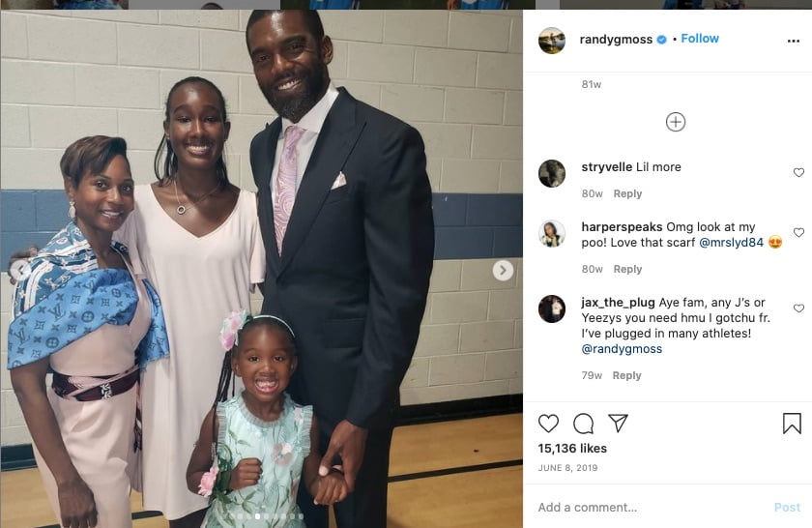Reply to the harperspeaks comment

point(627,270)
